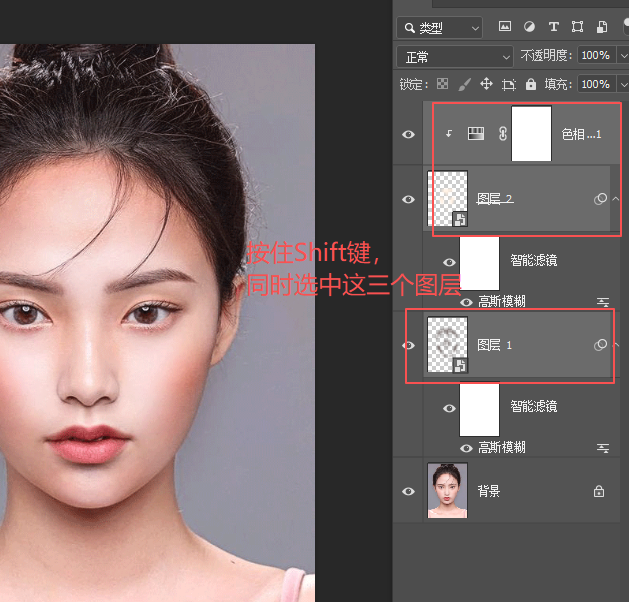Viewport: 629px width, 602px height.
Task: Click the clipping arrow icon on 色相...1 layer
Action: 449,134
